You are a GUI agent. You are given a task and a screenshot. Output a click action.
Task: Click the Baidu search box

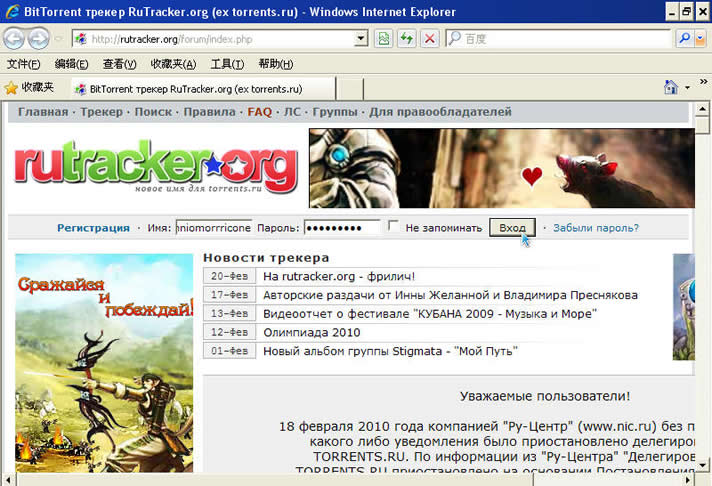(559, 39)
